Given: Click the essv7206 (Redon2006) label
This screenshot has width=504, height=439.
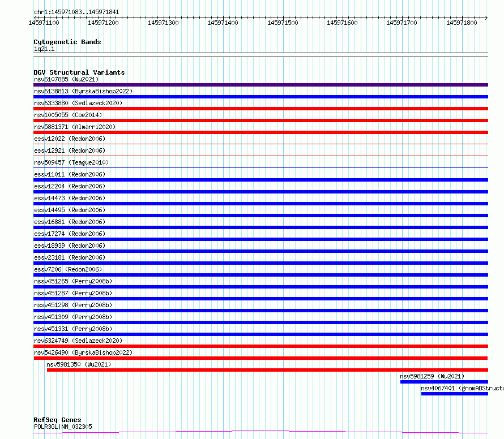Looking at the screenshot, I should pos(68,269).
